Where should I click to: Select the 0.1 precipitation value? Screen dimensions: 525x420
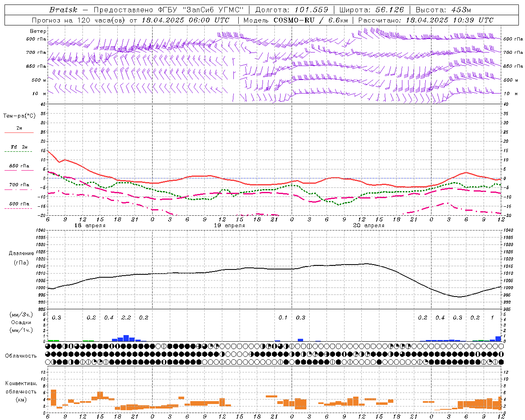(x=283, y=318)
